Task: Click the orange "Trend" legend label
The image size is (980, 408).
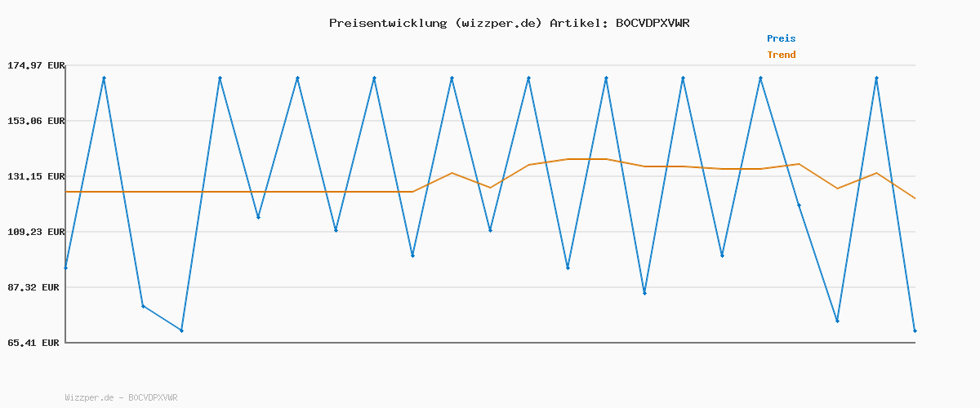Action: point(781,55)
